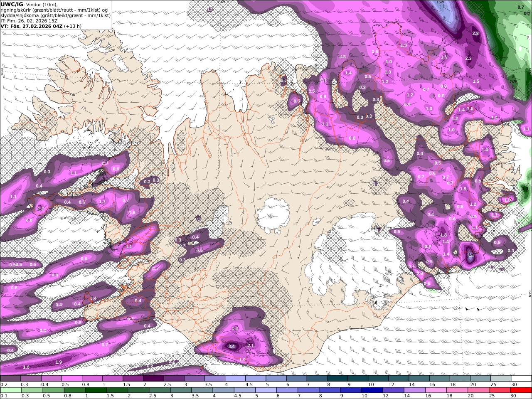
Task: Click the bright magenta 0.5–0.8 swatch in the upper legend
Action: tap(72, 379)
